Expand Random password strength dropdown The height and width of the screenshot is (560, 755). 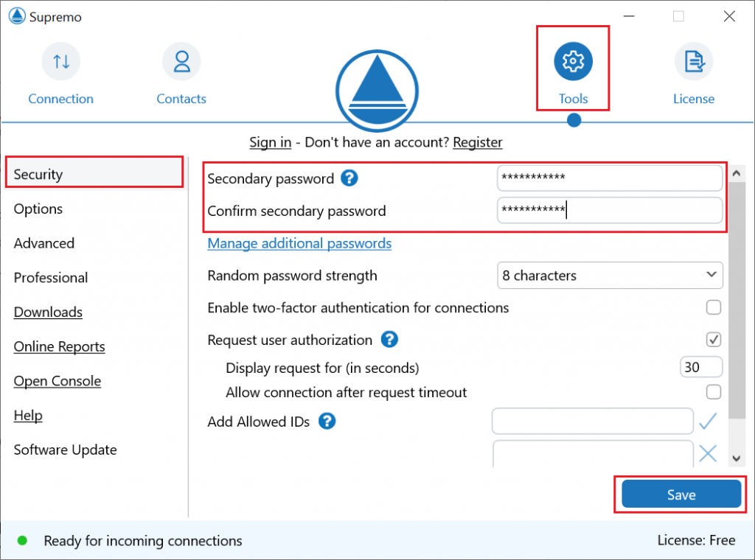[610, 275]
